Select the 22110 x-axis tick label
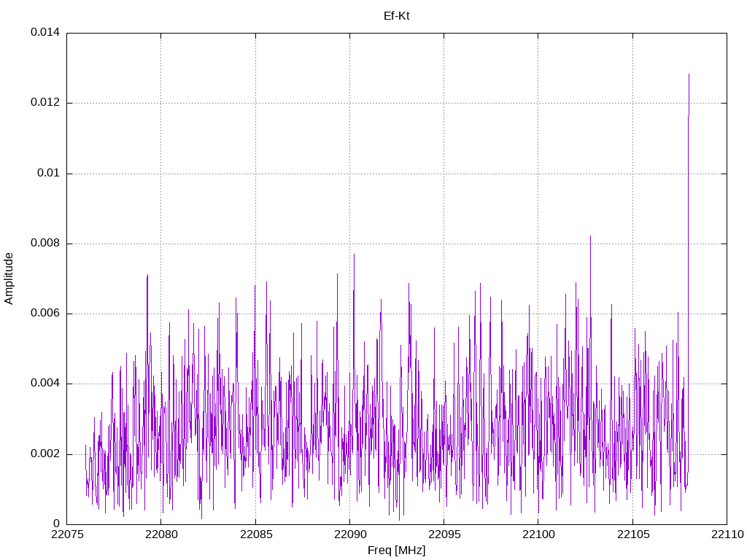747x560 pixels. point(727,536)
